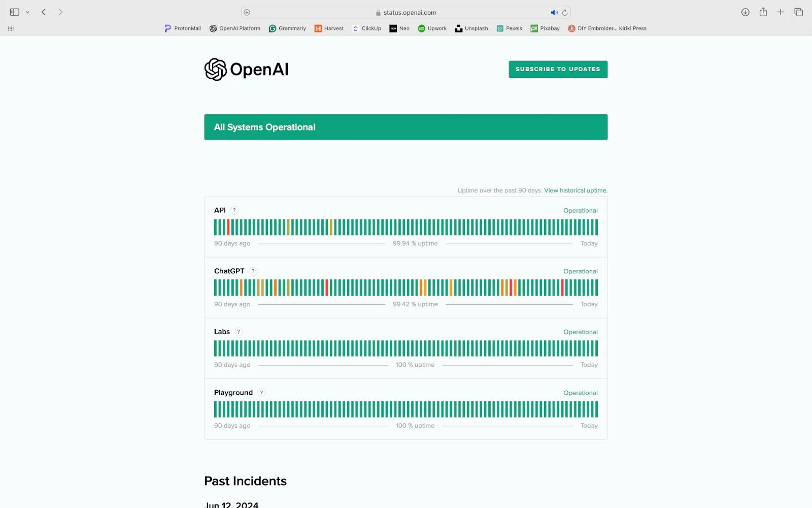Open View historical uptime link
This screenshot has height=508, width=812.
576,190
